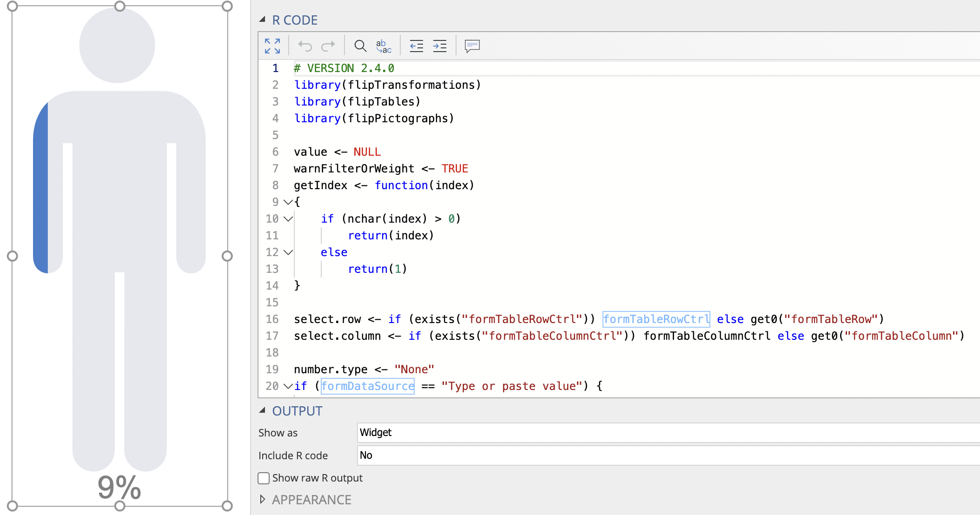Undo the last code edit

[304, 46]
